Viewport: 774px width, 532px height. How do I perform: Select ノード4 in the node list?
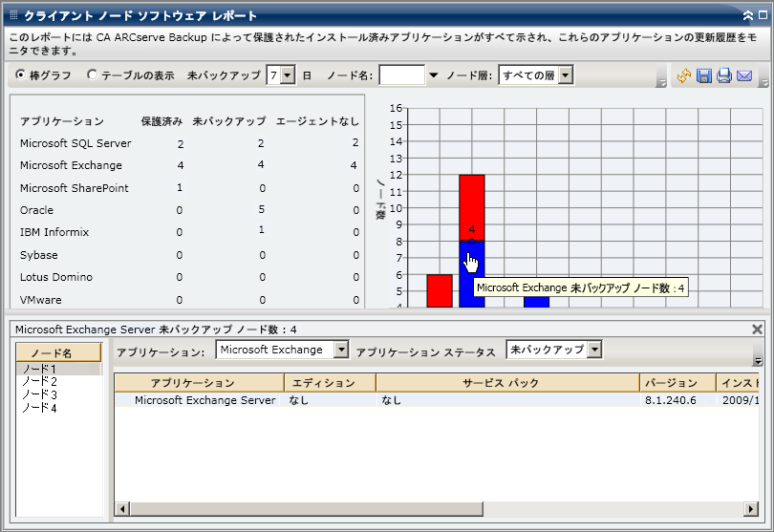pos(39,408)
